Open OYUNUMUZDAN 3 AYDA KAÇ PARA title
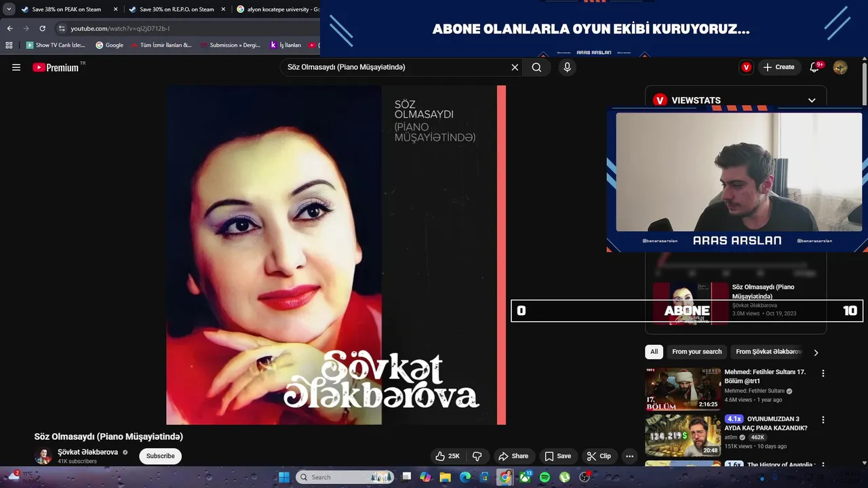 [766, 424]
